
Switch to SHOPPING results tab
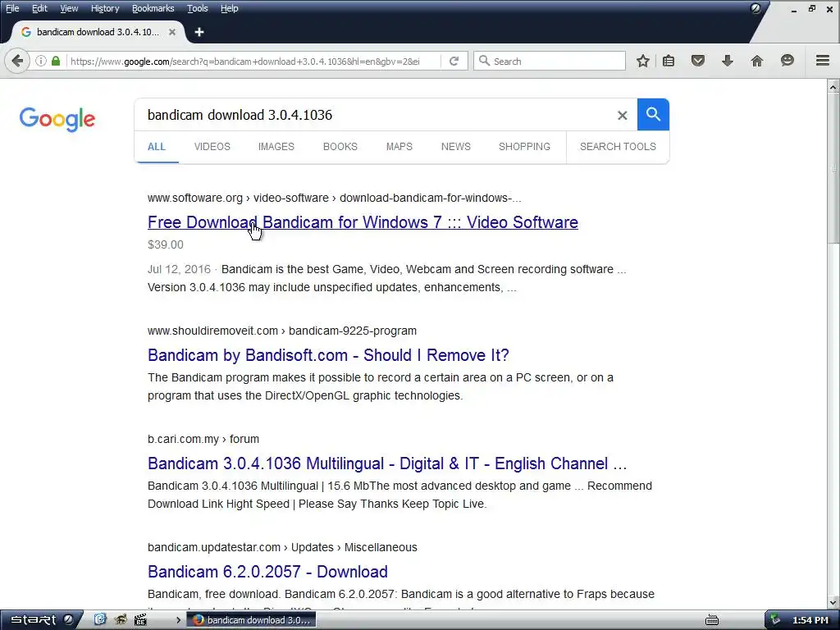524,147
